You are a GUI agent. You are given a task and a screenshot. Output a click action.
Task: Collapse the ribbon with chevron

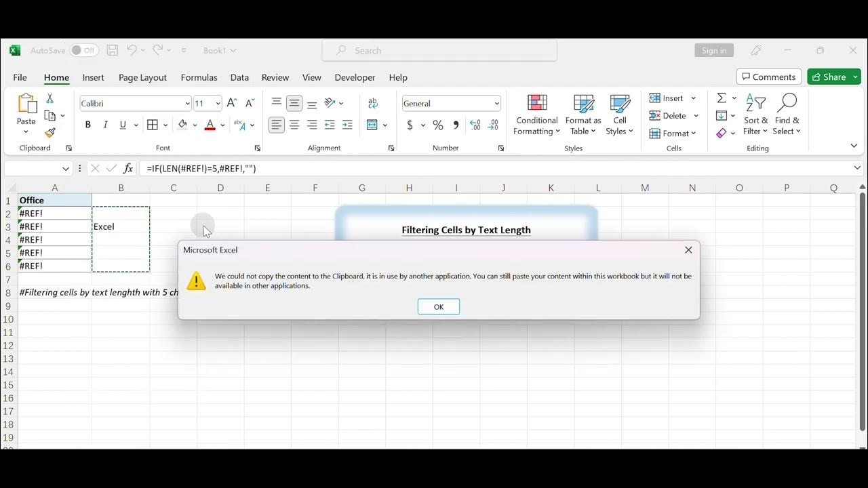[x=854, y=146]
